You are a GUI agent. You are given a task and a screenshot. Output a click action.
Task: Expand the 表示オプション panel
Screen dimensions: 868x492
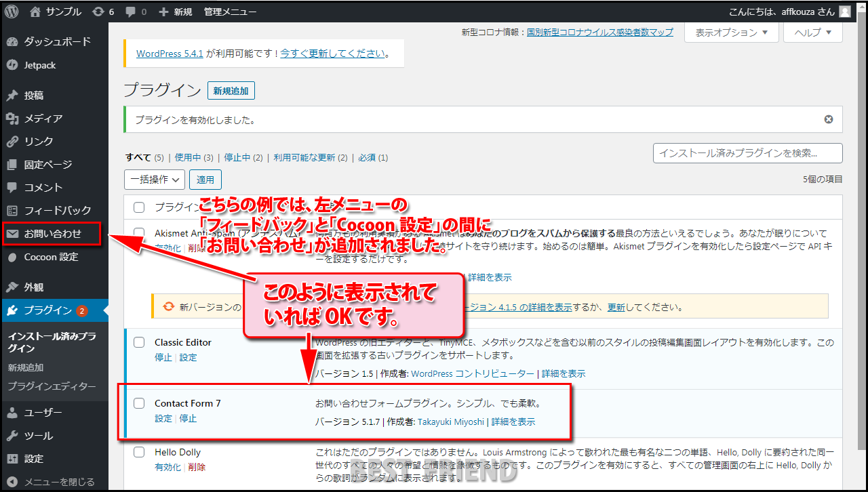pyautogui.click(x=731, y=32)
